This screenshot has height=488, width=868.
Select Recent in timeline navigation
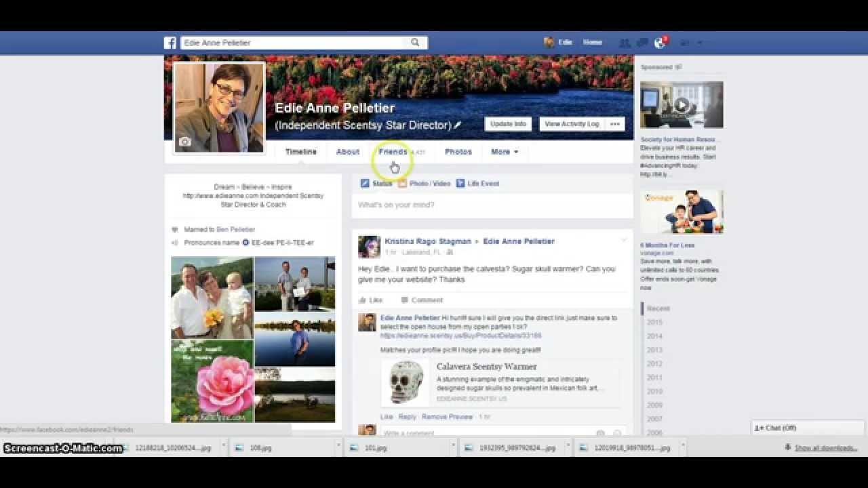pyautogui.click(x=658, y=308)
